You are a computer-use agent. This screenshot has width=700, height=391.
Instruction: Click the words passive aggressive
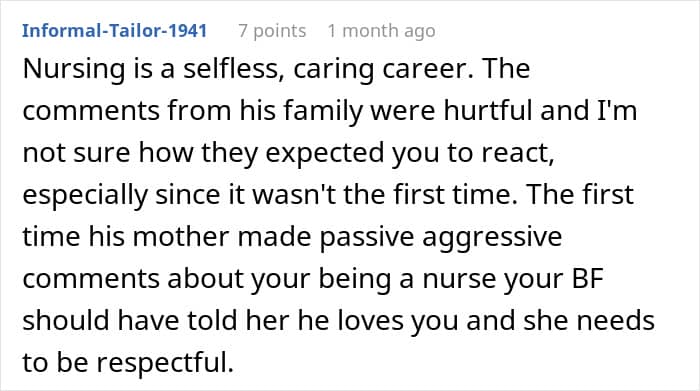point(441,237)
